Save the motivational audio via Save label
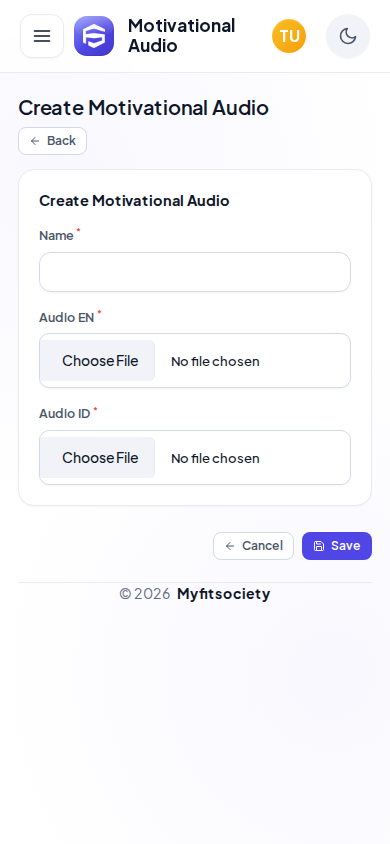Viewport: 390px width, 844px height. coord(345,546)
